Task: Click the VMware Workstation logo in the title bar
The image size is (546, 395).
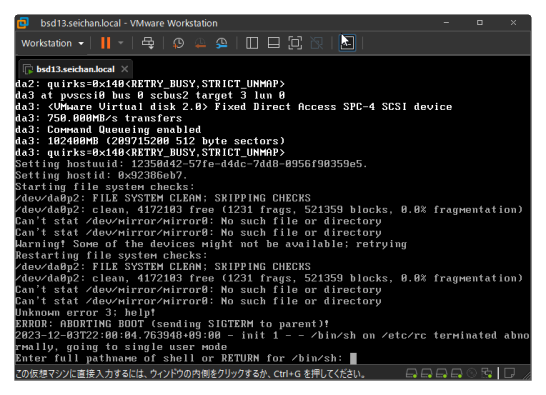Action: 23,23
